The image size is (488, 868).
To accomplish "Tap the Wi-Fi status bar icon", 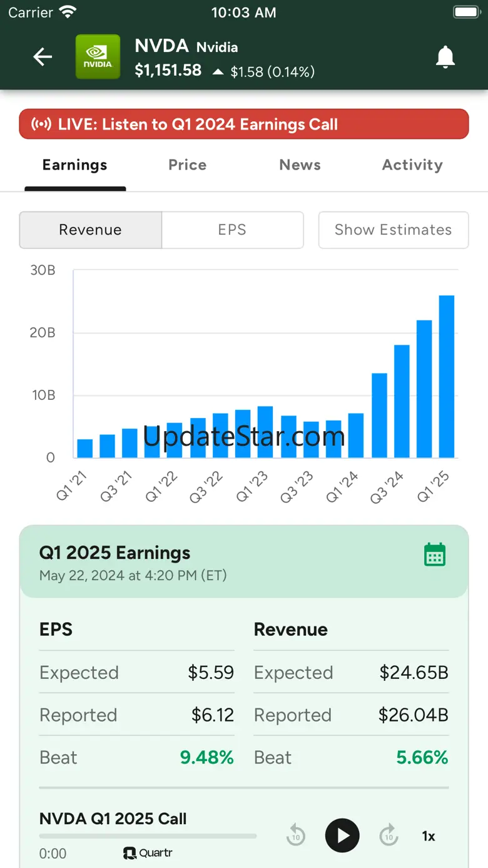I will click(67, 12).
